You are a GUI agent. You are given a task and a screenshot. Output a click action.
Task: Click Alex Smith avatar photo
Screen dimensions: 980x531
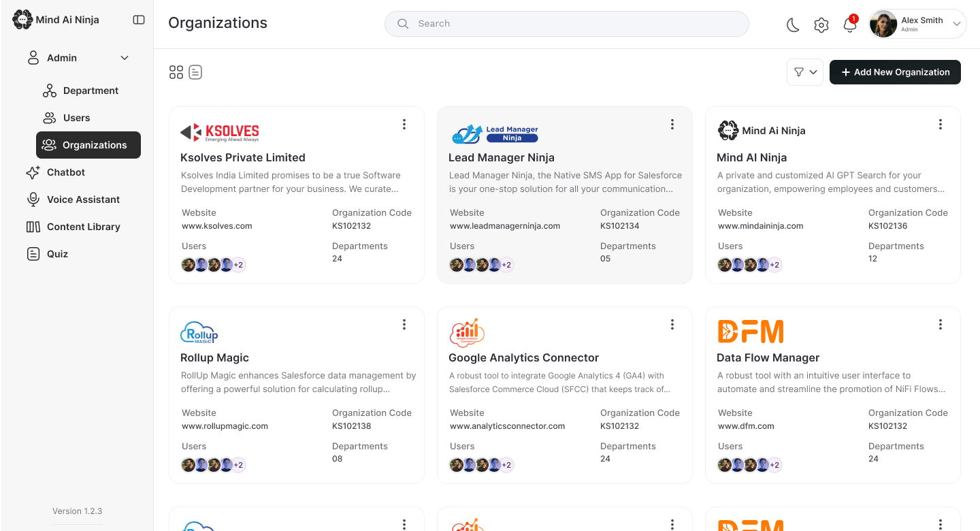(883, 24)
